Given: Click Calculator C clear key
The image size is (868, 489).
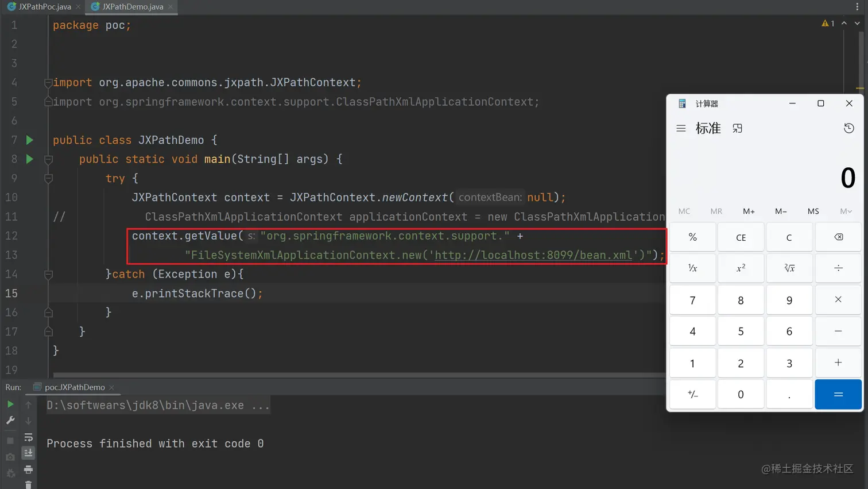Looking at the screenshot, I should click(789, 237).
